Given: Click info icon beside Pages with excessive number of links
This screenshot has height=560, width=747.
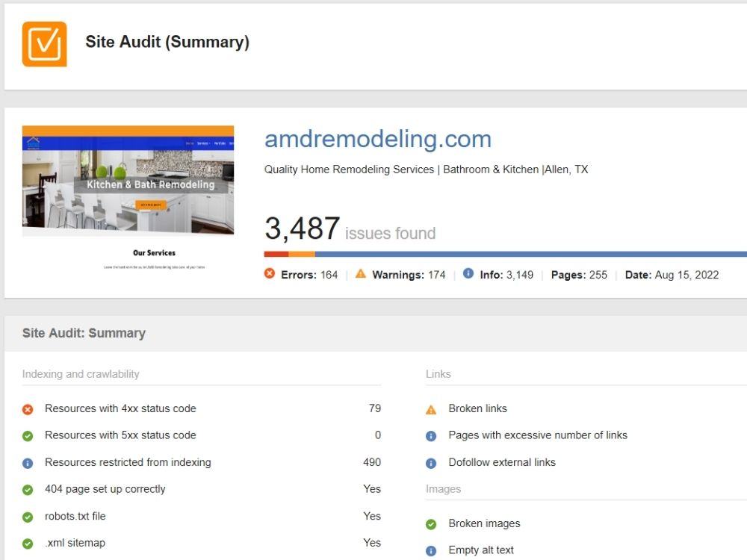Looking at the screenshot, I should tap(431, 436).
